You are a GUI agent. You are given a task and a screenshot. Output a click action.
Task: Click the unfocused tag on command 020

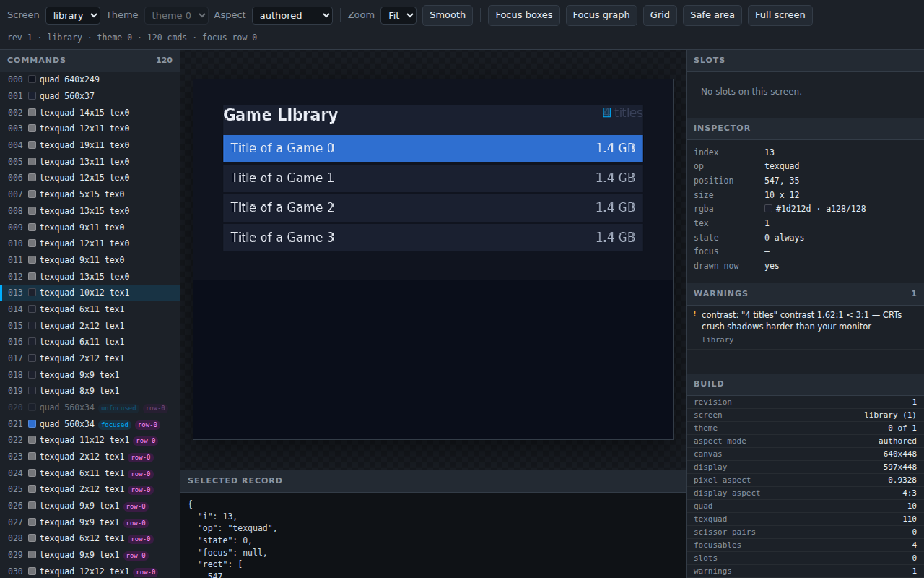(119, 408)
